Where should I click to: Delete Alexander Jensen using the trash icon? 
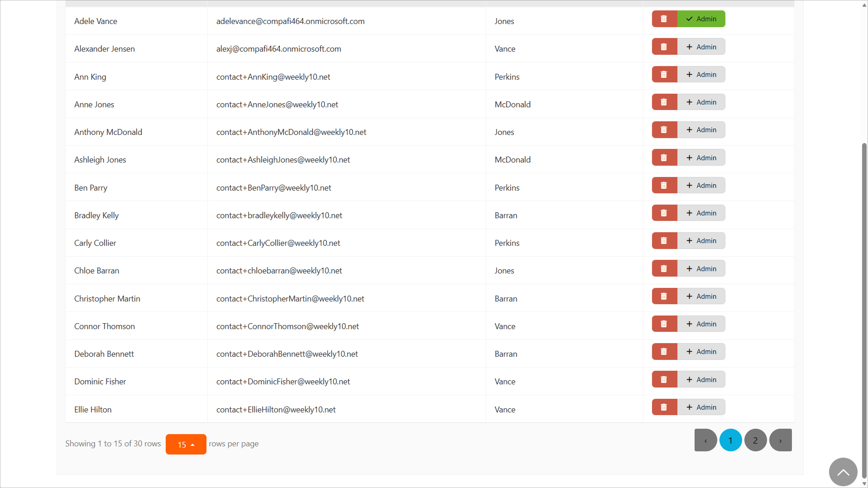[664, 47]
